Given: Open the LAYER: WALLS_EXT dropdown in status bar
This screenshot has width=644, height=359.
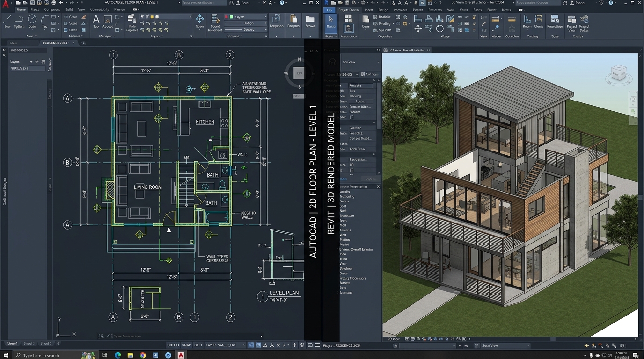Looking at the screenshot, I should coord(226,345).
